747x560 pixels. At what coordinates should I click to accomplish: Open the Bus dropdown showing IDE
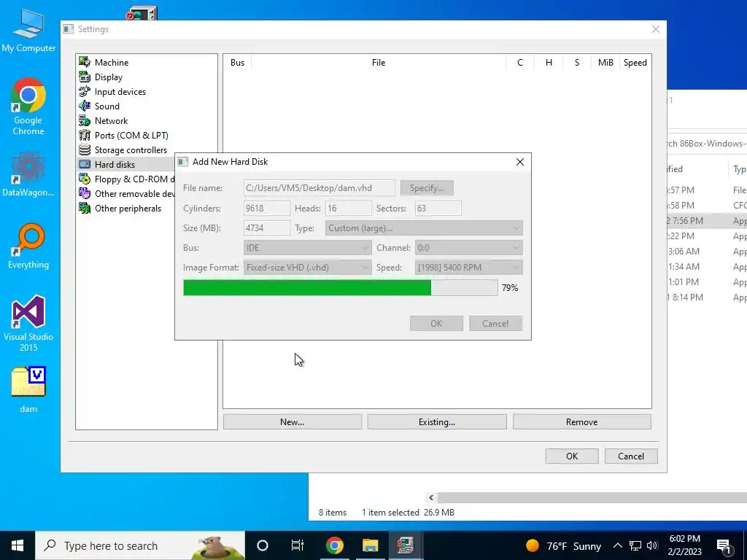click(x=307, y=248)
